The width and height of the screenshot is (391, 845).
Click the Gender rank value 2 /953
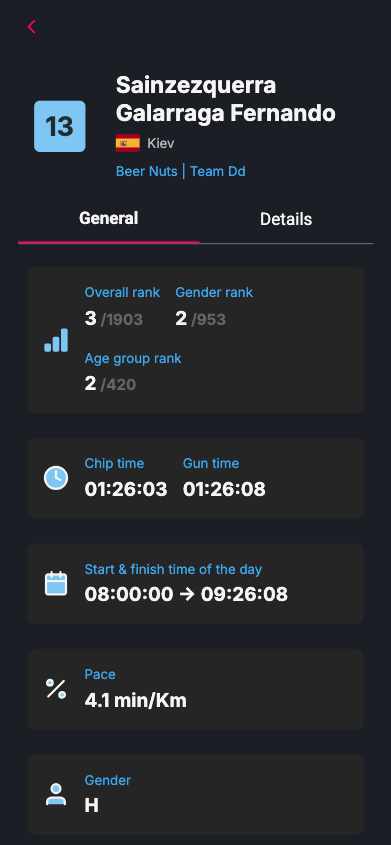(x=200, y=319)
